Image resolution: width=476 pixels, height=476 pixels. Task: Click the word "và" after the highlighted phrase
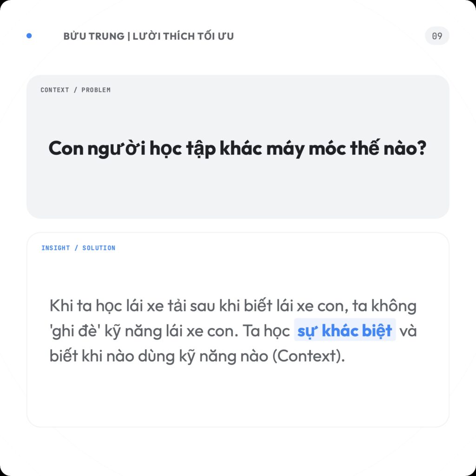408,332
